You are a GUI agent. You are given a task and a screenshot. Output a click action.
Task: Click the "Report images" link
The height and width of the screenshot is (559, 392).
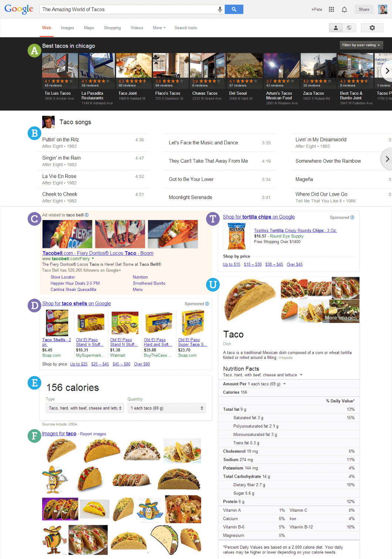pyautogui.click(x=93, y=434)
